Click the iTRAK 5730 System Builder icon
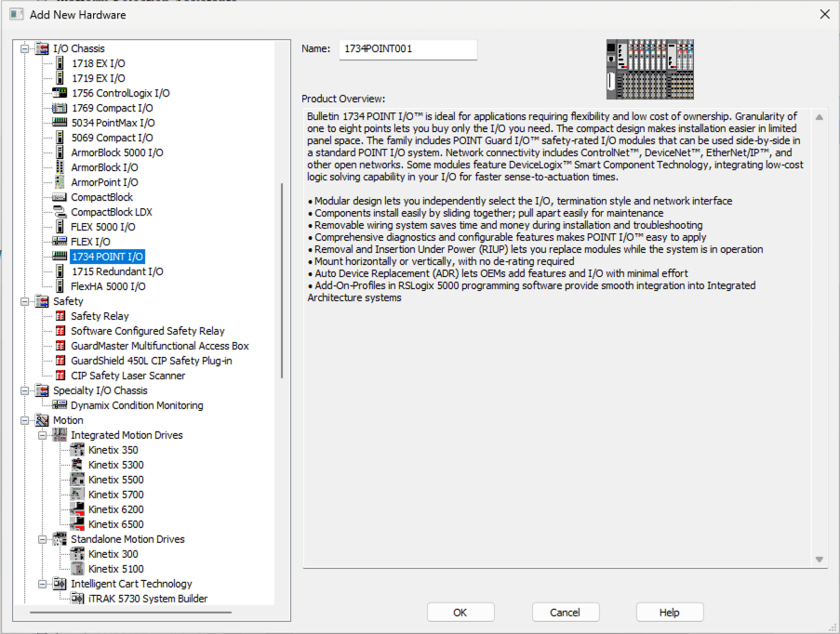 (77, 599)
